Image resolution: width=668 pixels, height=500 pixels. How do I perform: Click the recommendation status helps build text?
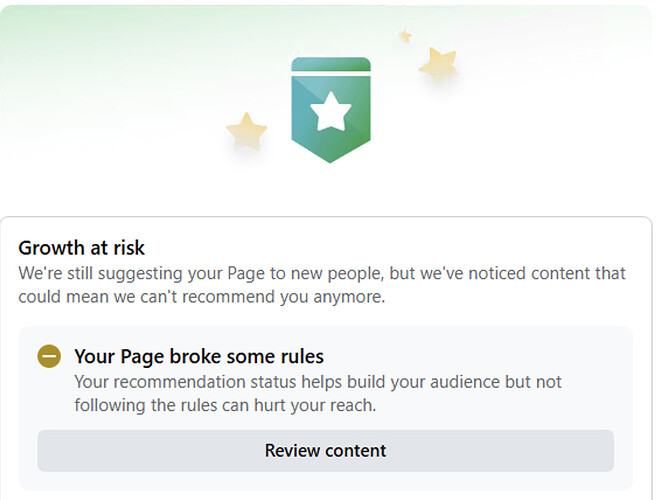(x=318, y=382)
